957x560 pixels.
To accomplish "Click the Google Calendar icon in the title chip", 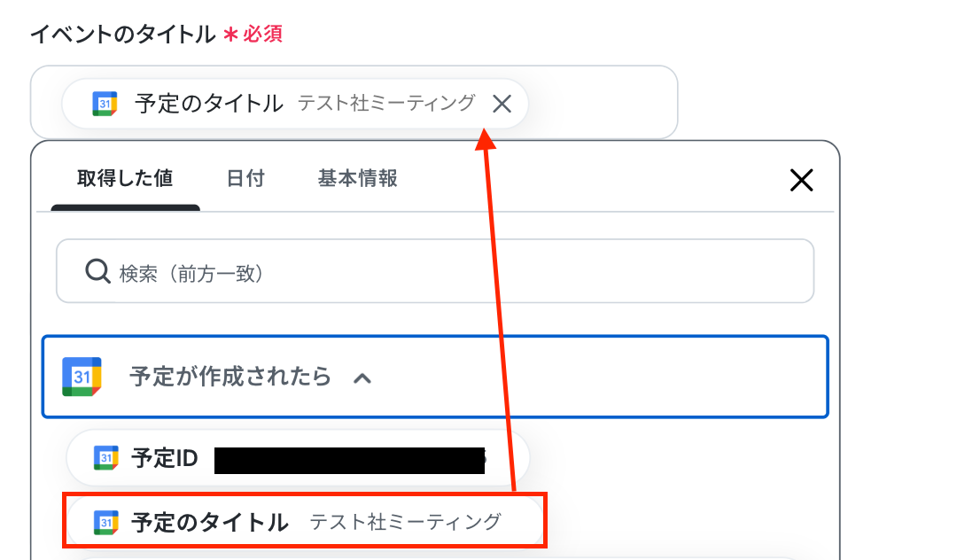I will [105, 104].
